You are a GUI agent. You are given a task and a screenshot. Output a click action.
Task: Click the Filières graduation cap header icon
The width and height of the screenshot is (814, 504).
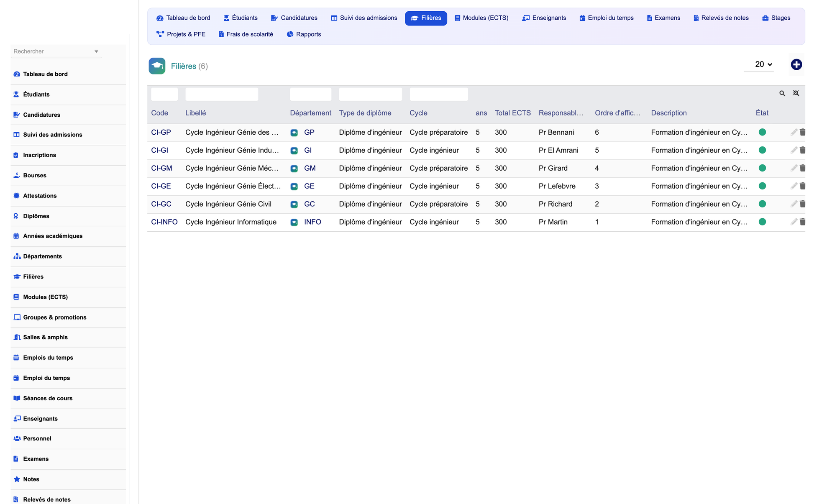tap(157, 66)
